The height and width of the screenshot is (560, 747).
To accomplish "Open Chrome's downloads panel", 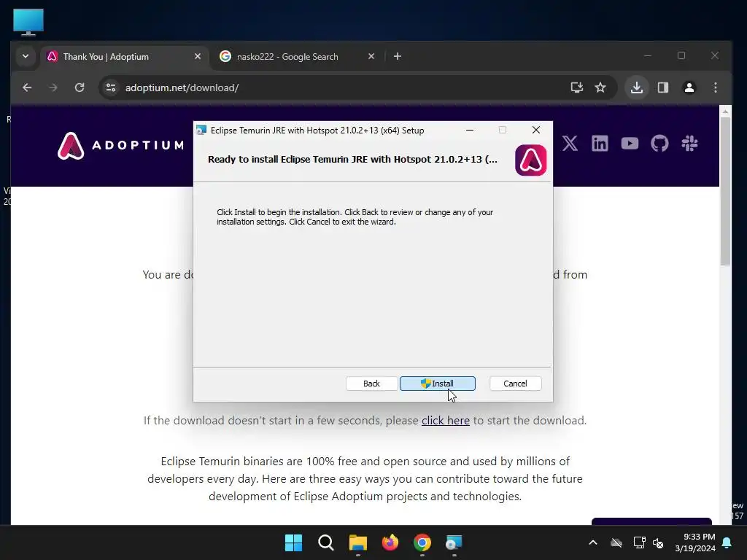I will [x=636, y=87].
